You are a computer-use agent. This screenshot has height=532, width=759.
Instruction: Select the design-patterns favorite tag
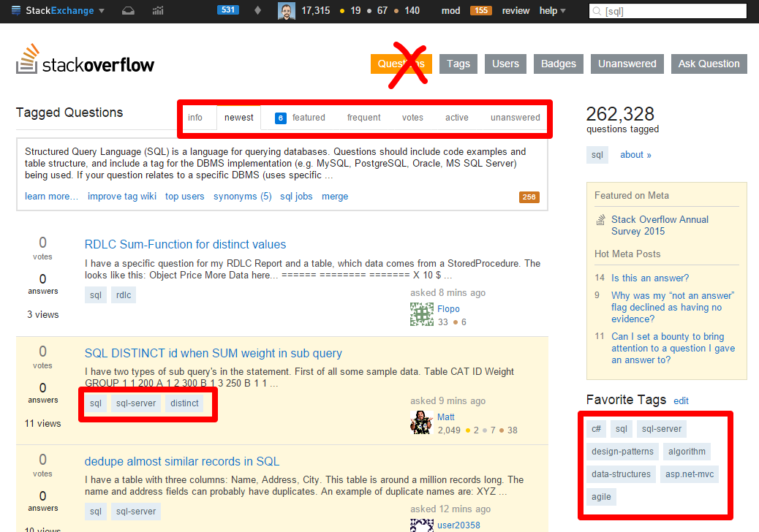pyautogui.click(x=622, y=452)
